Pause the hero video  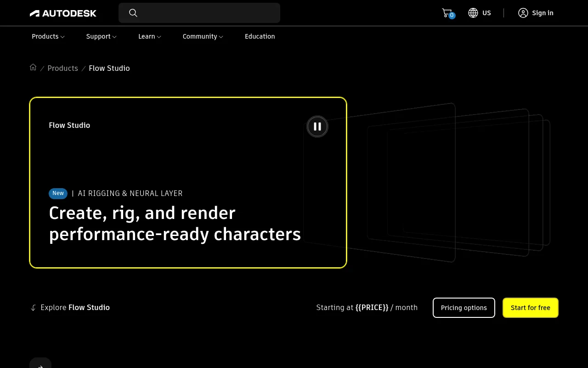pos(317,126)
